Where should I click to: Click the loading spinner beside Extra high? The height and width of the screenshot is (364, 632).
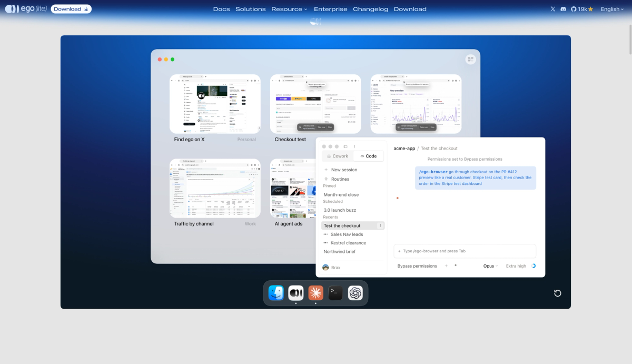(x=534, y=266)
